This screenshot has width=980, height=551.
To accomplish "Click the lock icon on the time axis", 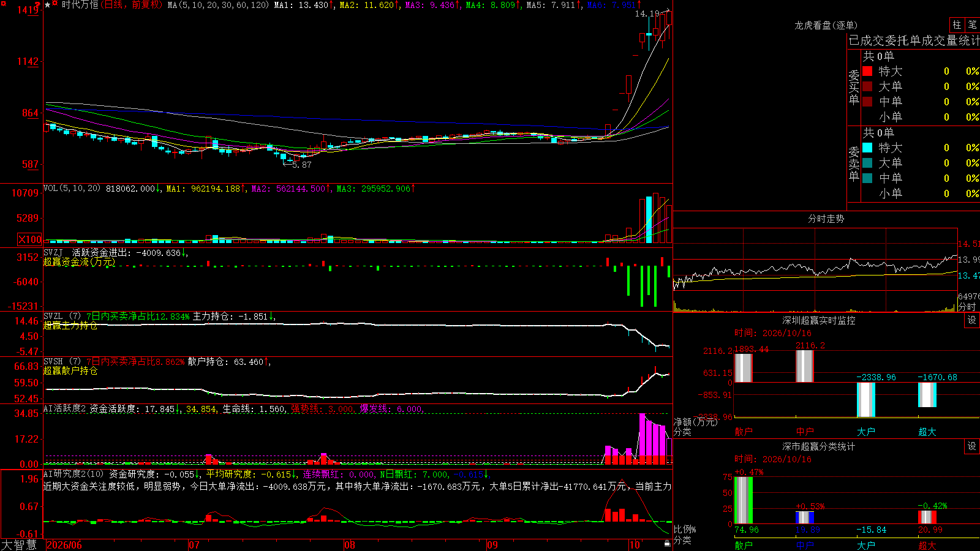I will tap(667, 543).
